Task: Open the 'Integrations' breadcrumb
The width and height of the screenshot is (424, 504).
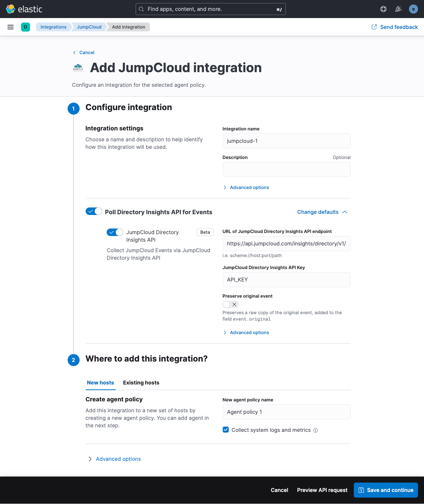Action: point(53,27)
